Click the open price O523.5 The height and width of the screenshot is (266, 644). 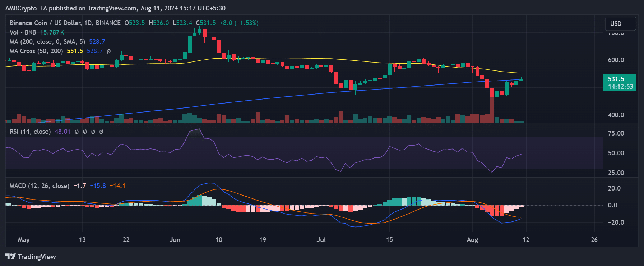(x=135, y=23)
